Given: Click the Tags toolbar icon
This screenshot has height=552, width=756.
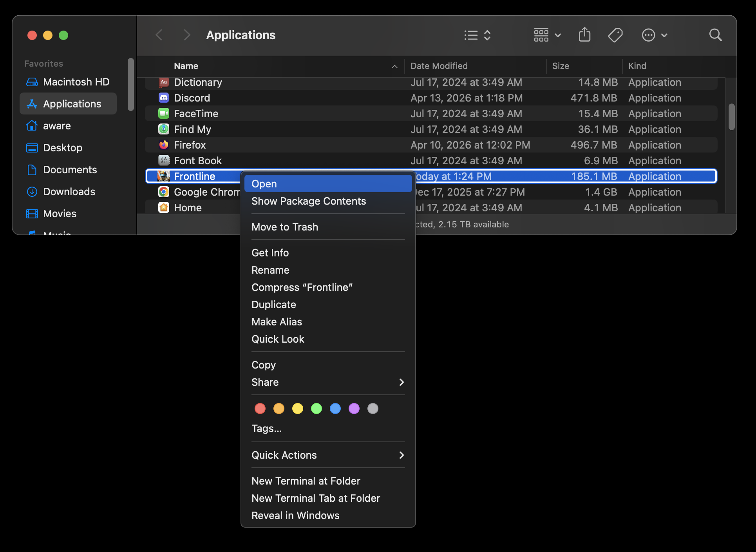Looking at the screenshot, I should [x=615, y=35].
